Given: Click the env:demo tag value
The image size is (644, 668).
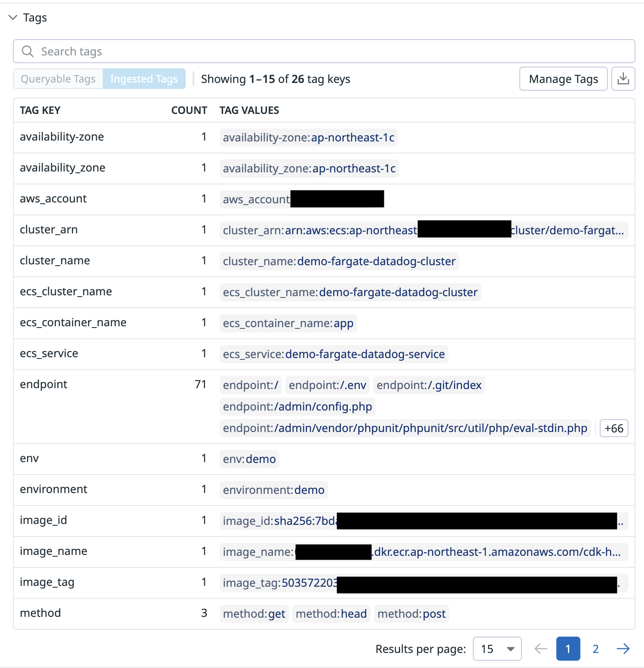Looking at the screenshot, I should 249,459.
